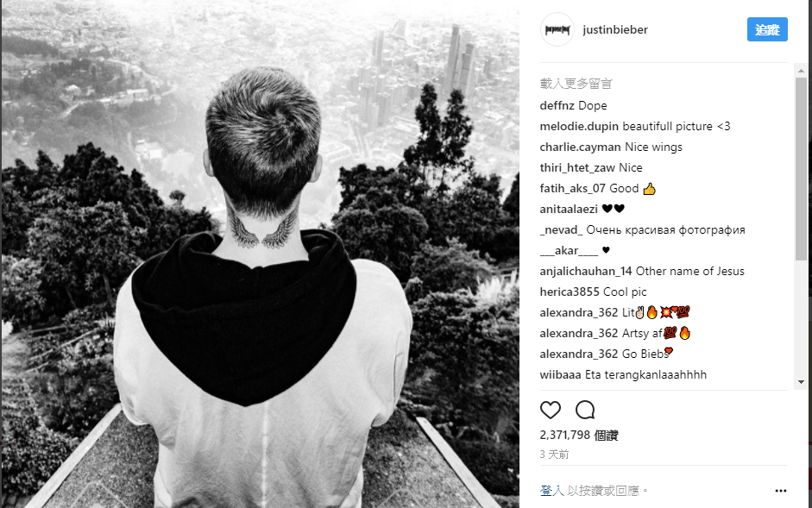This screenshot has width=812, height=508.
Task: Click the comment scrollbar up arrow
Action: pos(801,70)
